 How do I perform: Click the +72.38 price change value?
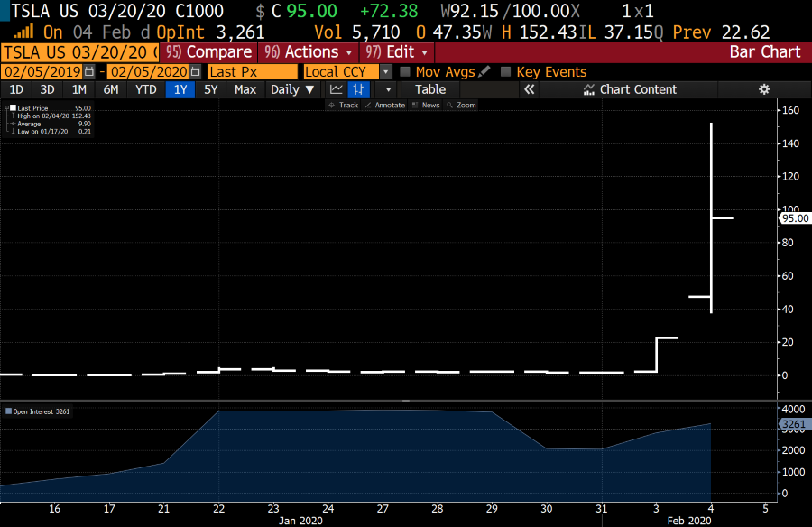388,11
